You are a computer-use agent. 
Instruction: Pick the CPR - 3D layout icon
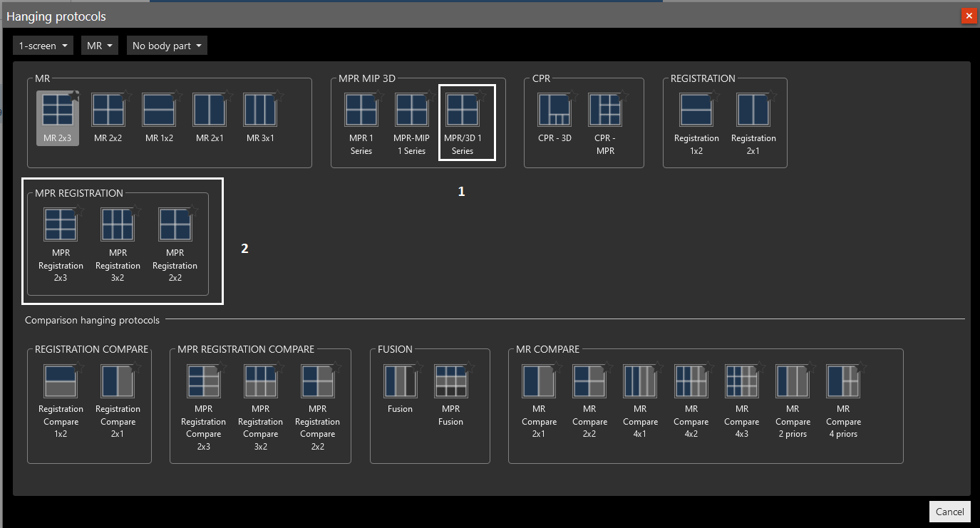[555, 111]
